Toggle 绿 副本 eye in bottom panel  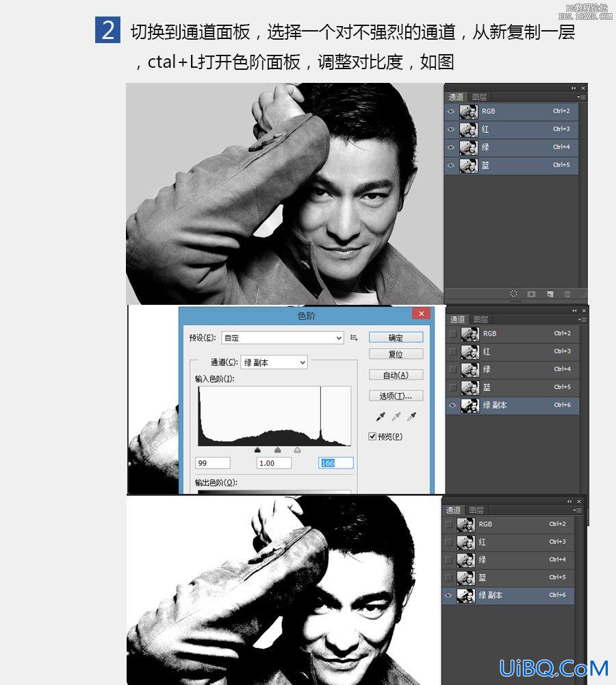(x=448, y=595)
